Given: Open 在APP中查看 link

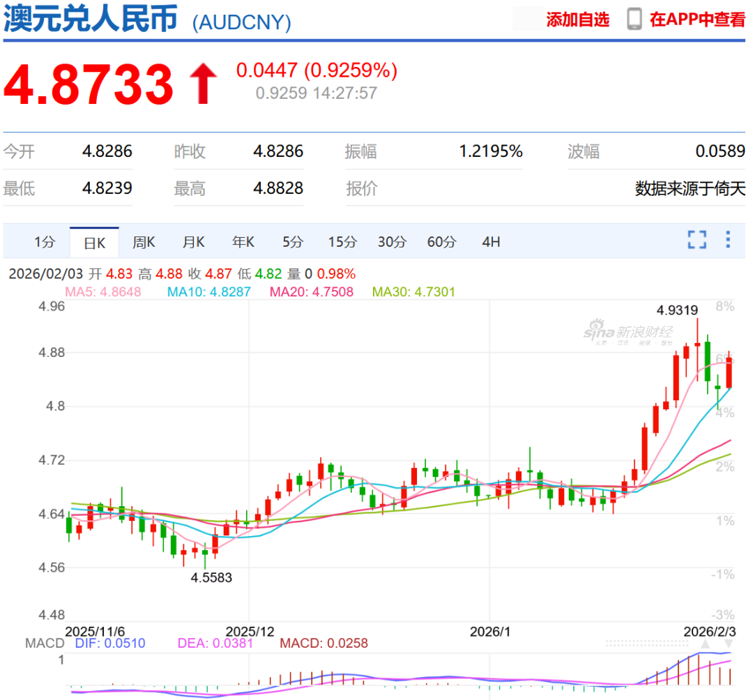Looking at the screenshot, I should (697, 20).
